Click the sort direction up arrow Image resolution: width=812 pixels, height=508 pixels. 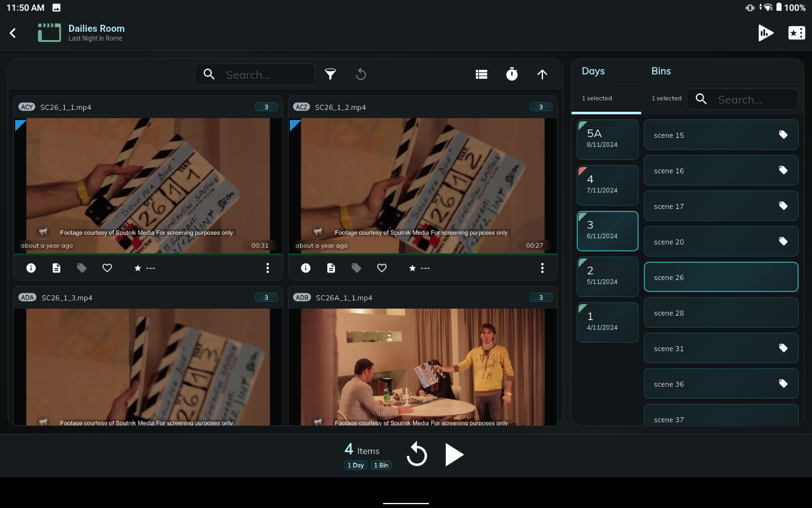[x=542, y=74]
